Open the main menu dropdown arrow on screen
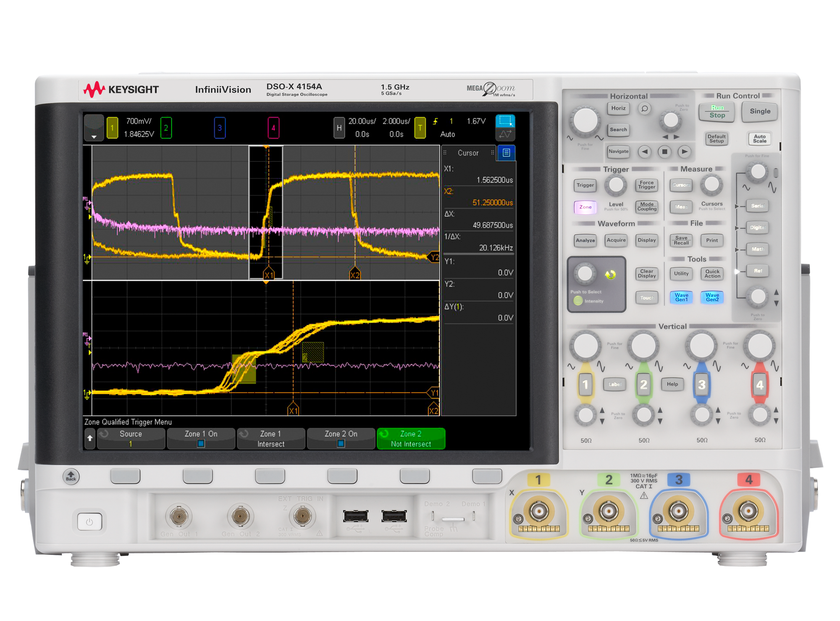This screenshot has width=840, height=621. click(x=94, y=128)
